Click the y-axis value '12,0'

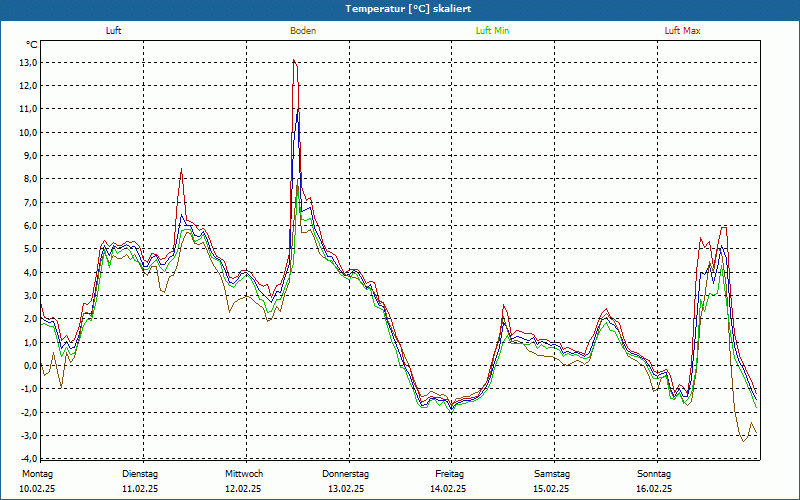click(x=28, y=86)
